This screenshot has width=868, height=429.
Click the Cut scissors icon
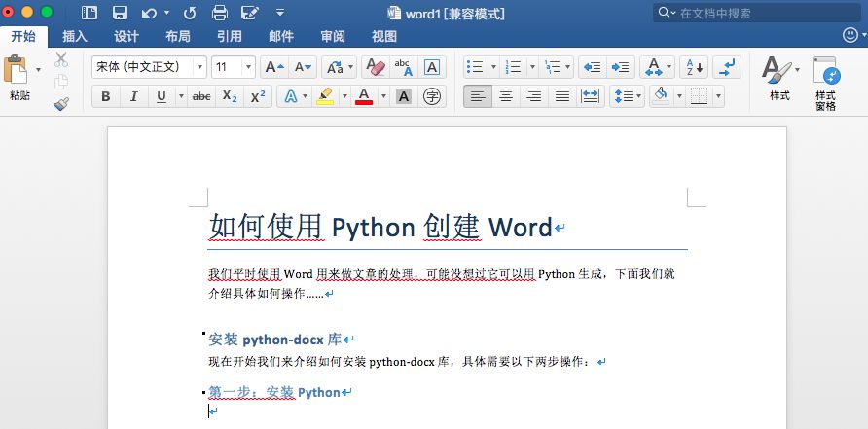click(x=61, y=59)
